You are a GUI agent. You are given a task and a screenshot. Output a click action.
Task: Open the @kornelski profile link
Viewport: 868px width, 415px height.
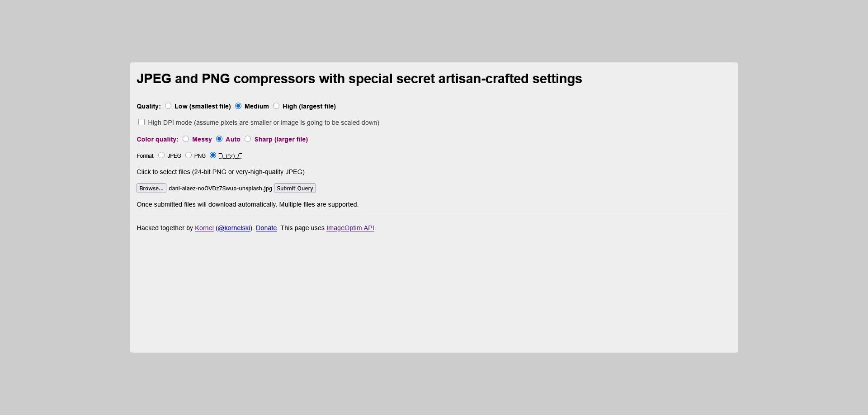tap(234, 228)
